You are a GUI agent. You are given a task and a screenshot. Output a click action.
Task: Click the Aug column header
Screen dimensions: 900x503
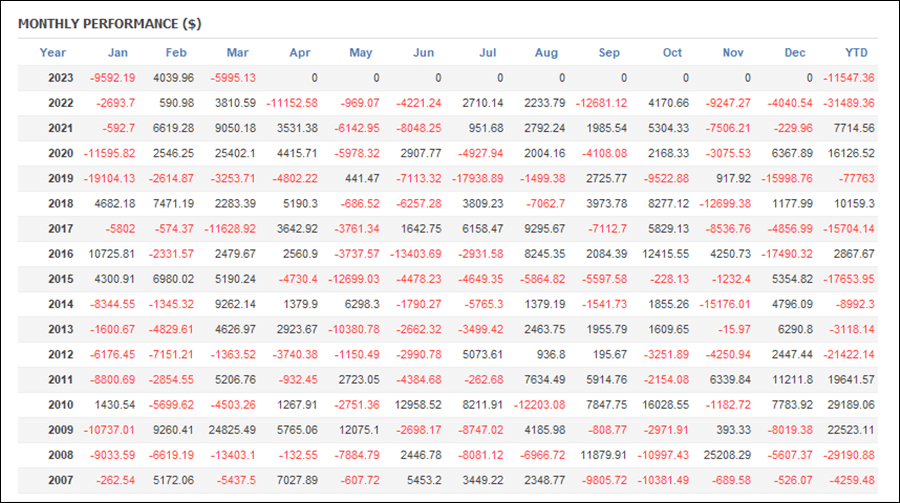(546, 52)
